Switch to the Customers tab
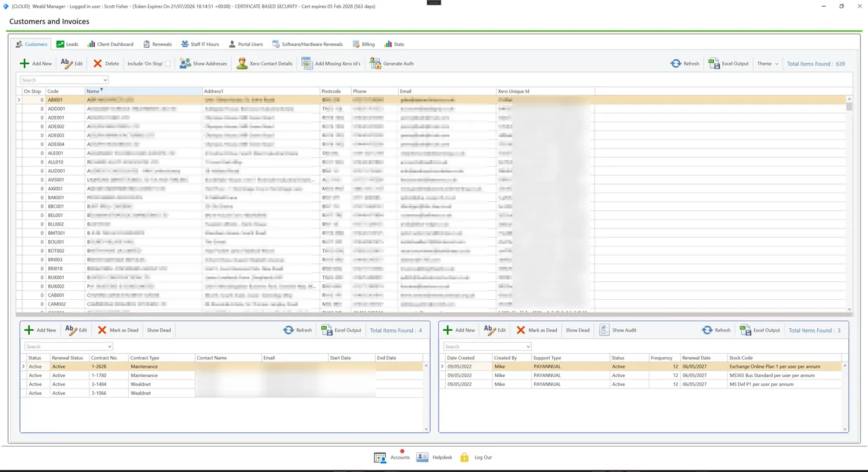Image resolution: width=868 pixels, height=472 pixels. 32,44
